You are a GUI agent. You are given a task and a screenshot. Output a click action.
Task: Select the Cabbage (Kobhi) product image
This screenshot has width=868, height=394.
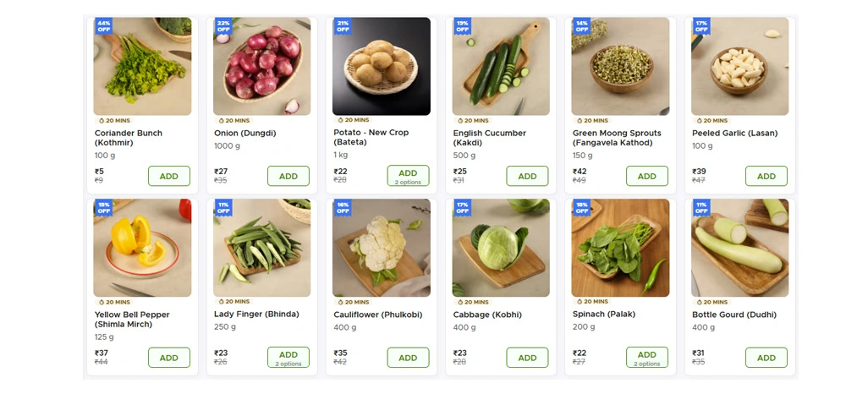coord(501,248)
